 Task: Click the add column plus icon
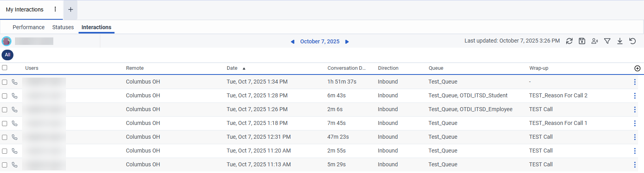click(637, 68)
